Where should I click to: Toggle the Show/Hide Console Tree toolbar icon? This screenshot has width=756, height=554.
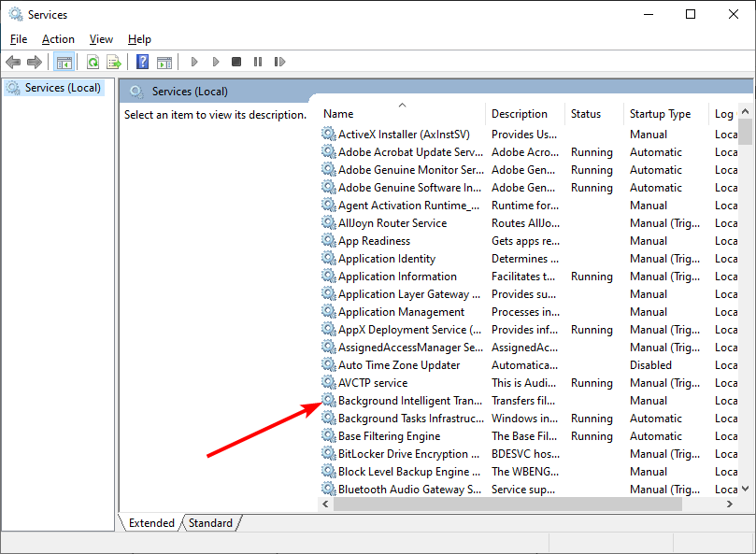pos(64,62)
